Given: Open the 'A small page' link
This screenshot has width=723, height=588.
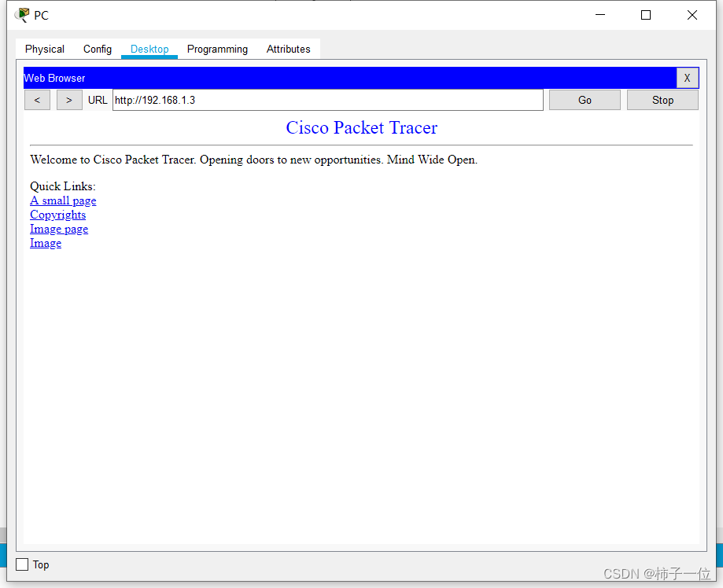Looking at the screenshot, I should 63,200.
